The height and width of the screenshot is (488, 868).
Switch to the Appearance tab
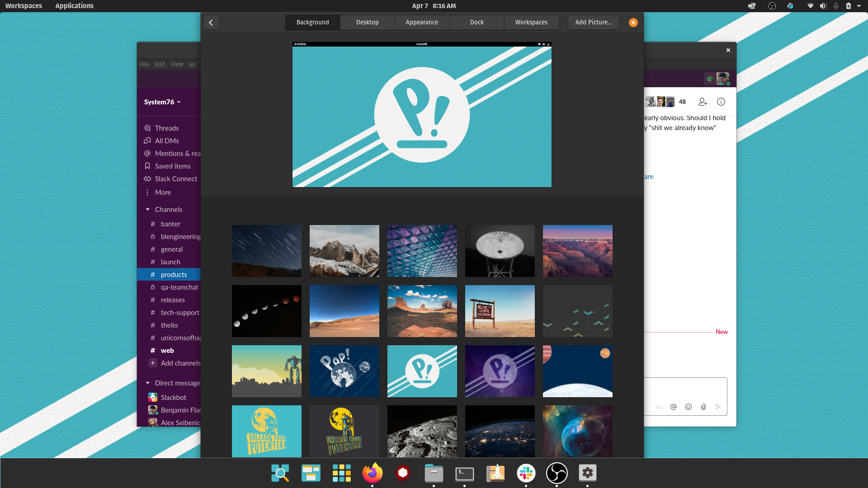422,22
